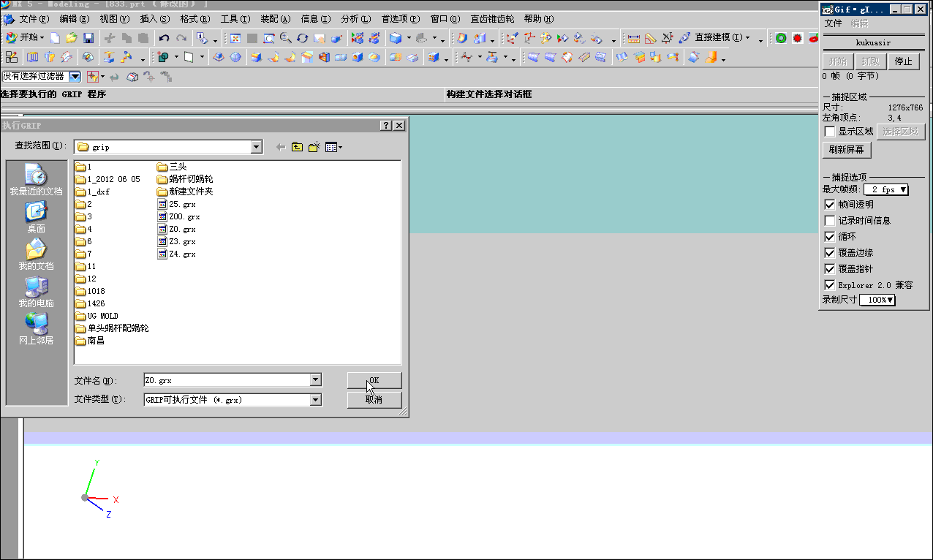Click the Measure distance ruler icon
The height and width of the screenshot is (560, 933).
click(633, 37)
